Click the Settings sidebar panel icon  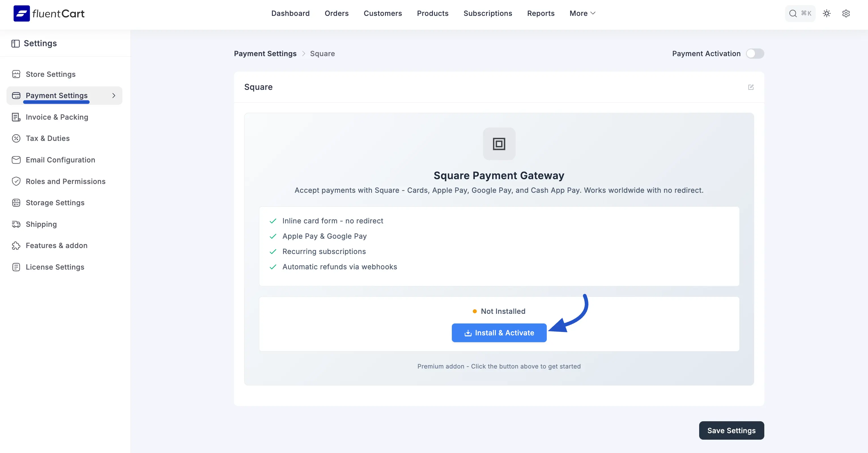(16, 43)
